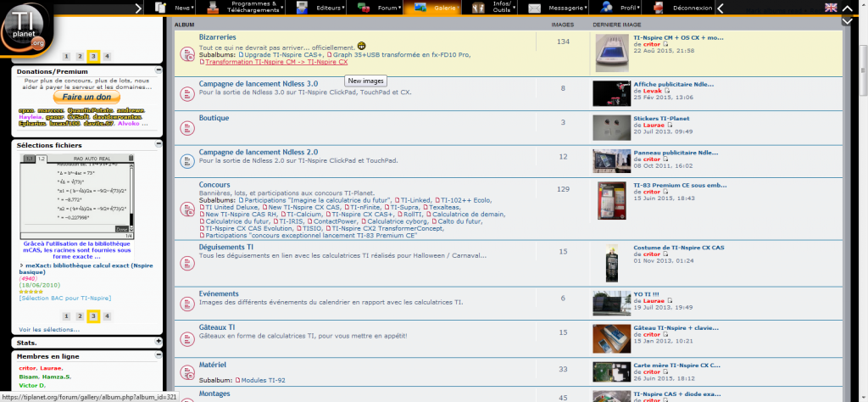This screenshot has width=868, height=402.
Task: Open the Bizarreries latest image thumbnail
Action: pos(612,53)
